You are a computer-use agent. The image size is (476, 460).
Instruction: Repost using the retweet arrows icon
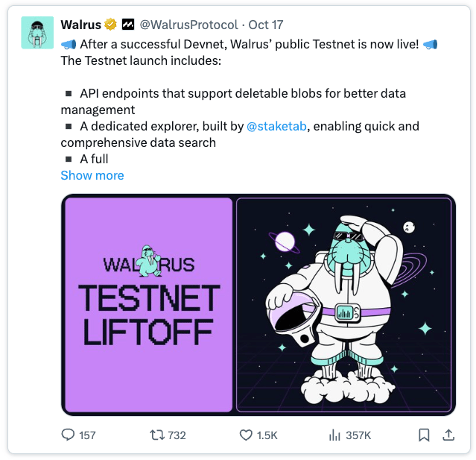[157, 435]
